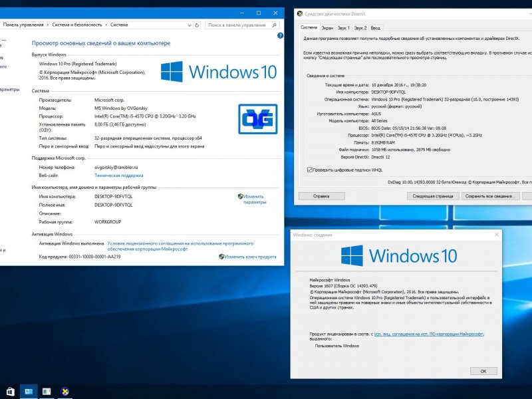Switch to the Звук 2 tab

[360, 28]
